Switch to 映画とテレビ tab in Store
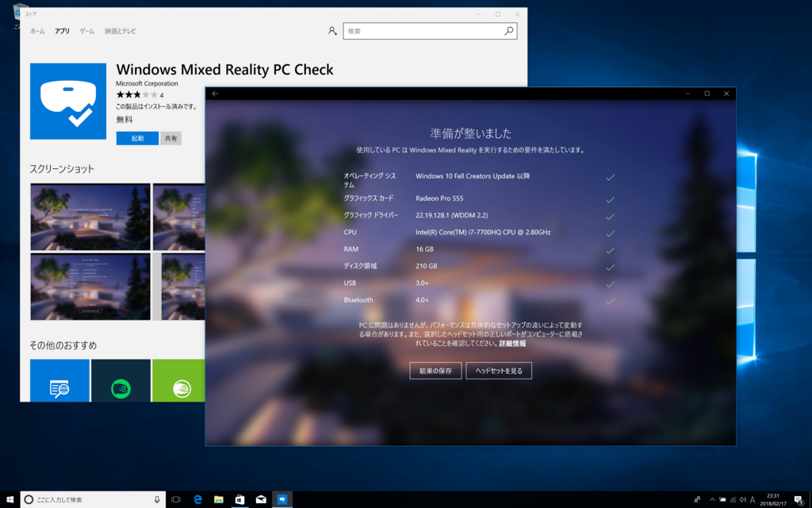This screenshot has height=508, width=812. point(121,31)
